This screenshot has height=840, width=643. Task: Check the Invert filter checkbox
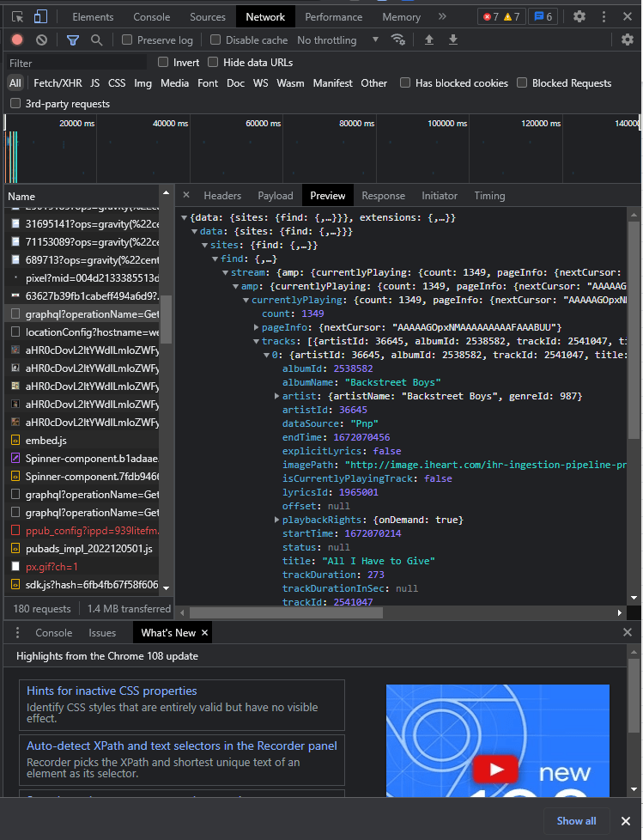coord(163,62)
